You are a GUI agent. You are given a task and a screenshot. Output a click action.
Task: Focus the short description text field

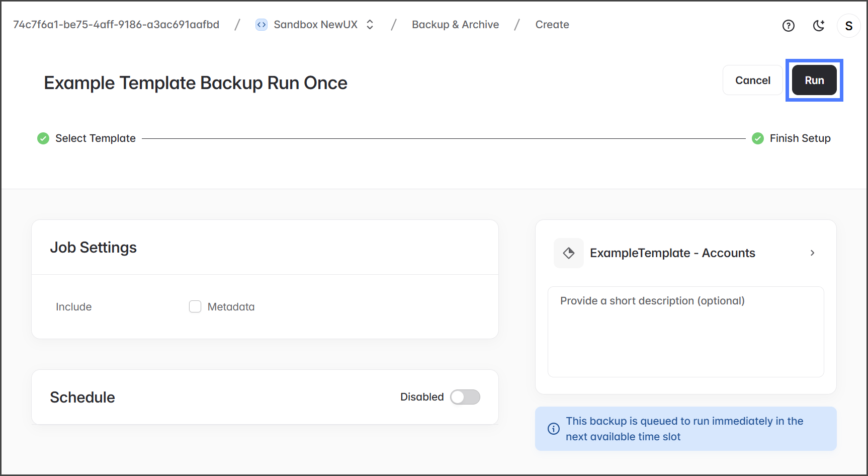point(685,332)
